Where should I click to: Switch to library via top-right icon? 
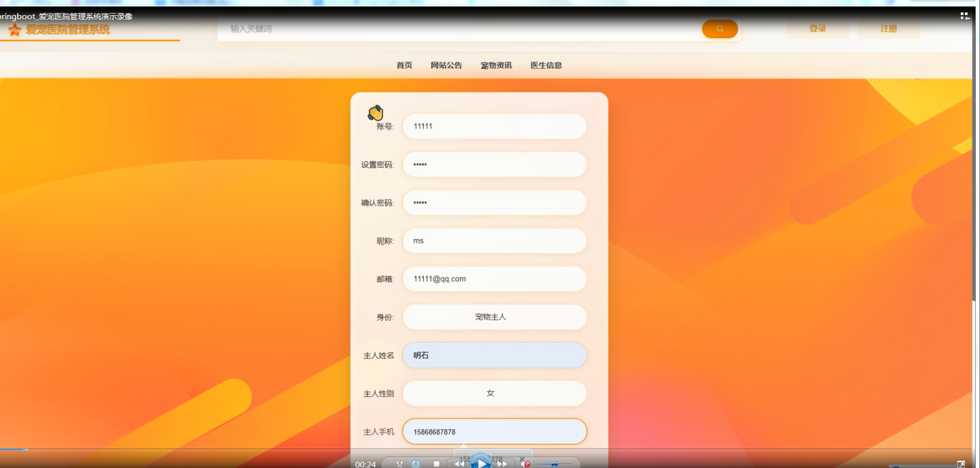click(x=965, y=16)
